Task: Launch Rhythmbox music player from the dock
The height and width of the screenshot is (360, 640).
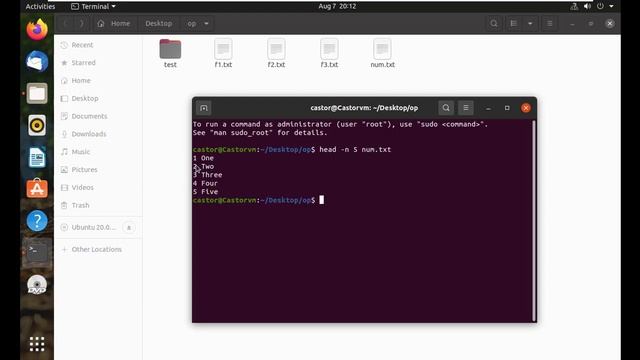Action: (x=37, y=125)
